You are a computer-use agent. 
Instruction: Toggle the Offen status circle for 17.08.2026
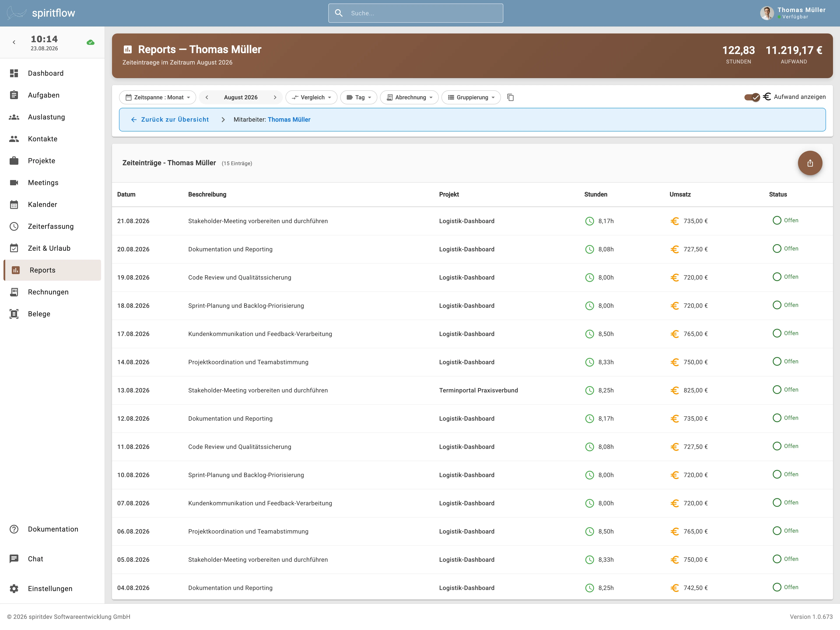pos(777,333)
